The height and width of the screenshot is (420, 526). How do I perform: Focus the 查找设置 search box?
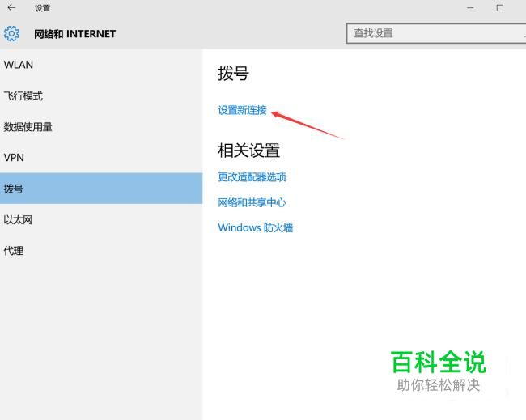(436, 33)
